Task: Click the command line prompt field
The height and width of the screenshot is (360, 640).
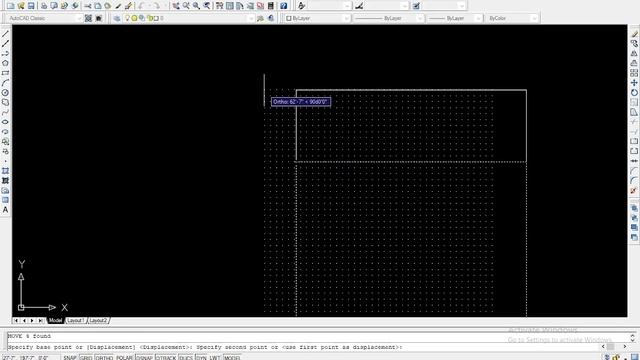Action: [x=302, y=347]
